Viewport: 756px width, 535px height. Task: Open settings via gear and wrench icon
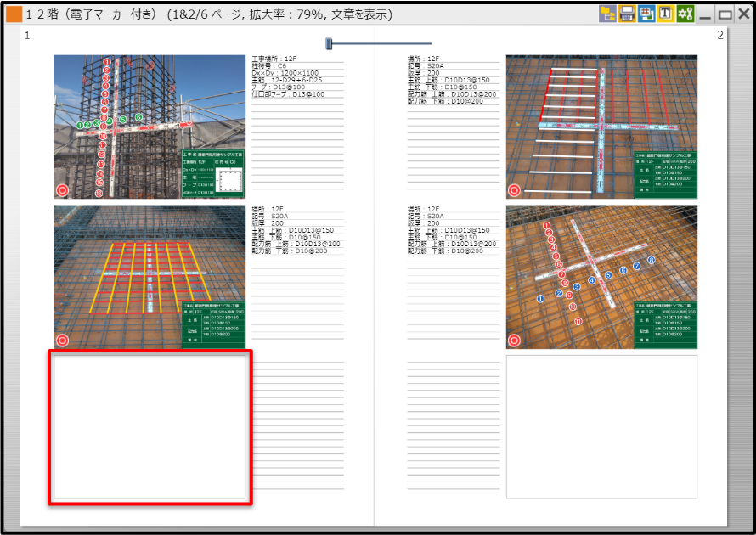tap(685, 14)
